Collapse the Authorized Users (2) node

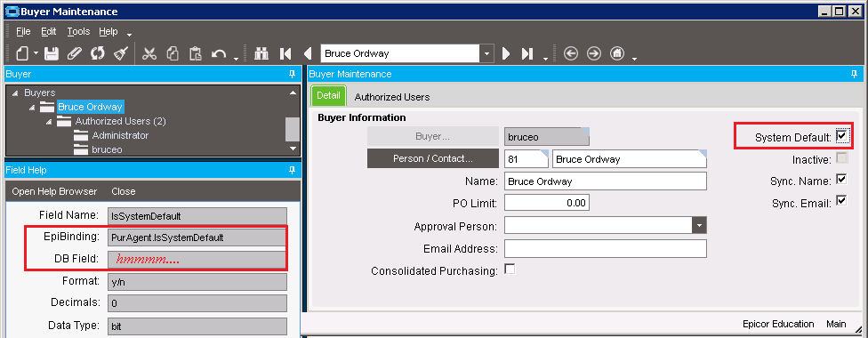[x=49, y=121]
